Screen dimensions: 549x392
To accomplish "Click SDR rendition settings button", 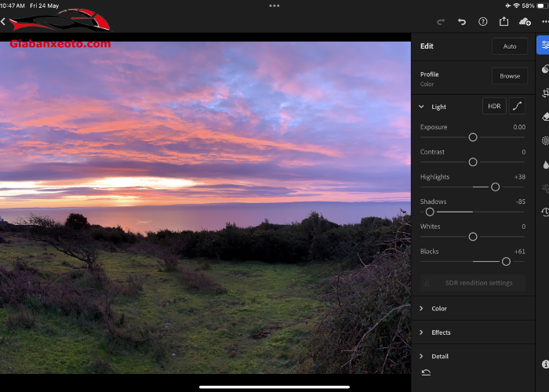I will point(473,283).
